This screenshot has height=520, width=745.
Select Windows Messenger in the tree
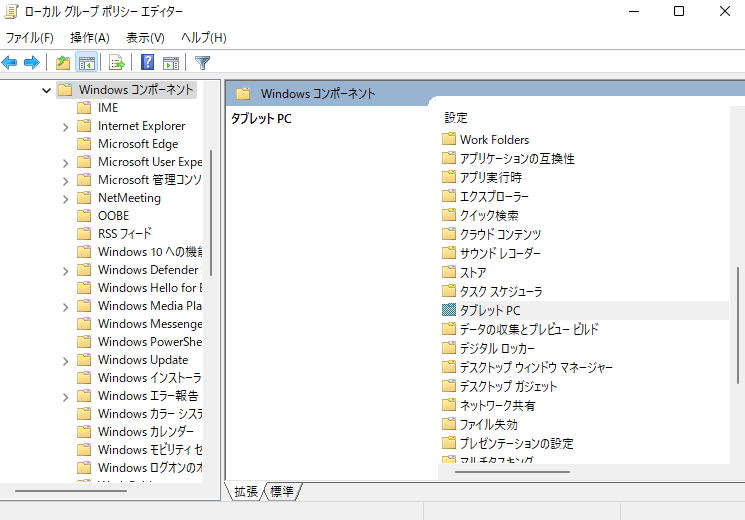pos(150,324)
